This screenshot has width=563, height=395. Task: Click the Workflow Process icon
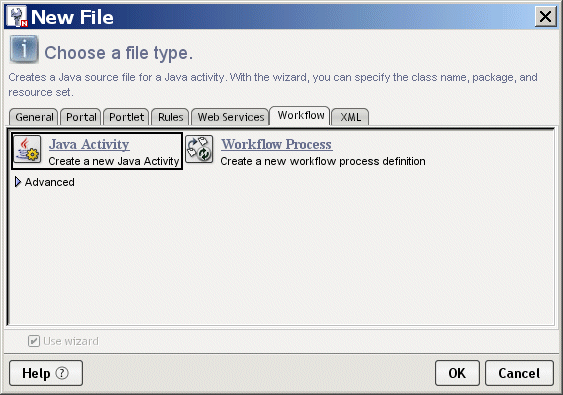199,149
